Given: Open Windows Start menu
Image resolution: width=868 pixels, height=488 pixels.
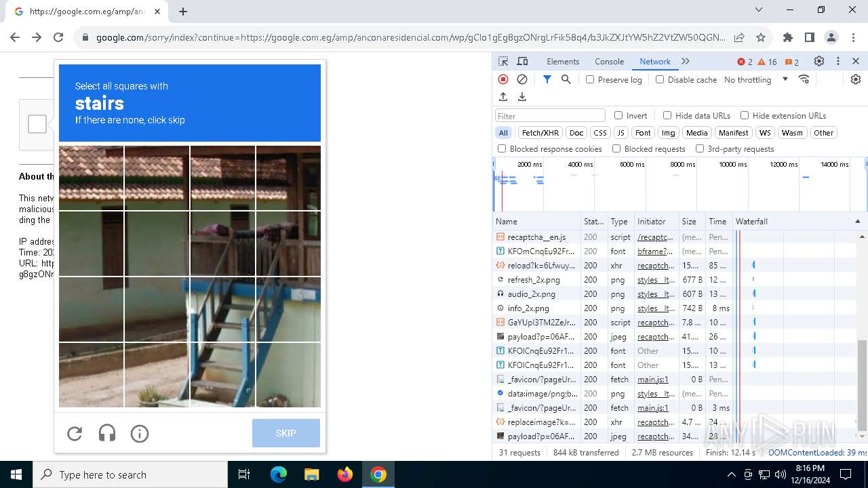Looking at the screenshot, I should point(16,474).
